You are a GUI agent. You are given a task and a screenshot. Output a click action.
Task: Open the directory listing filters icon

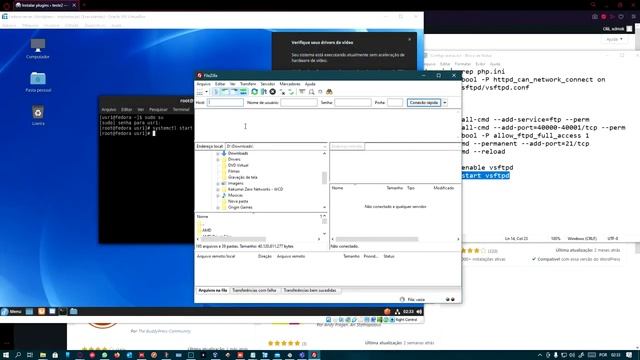[x=302, y=92]
